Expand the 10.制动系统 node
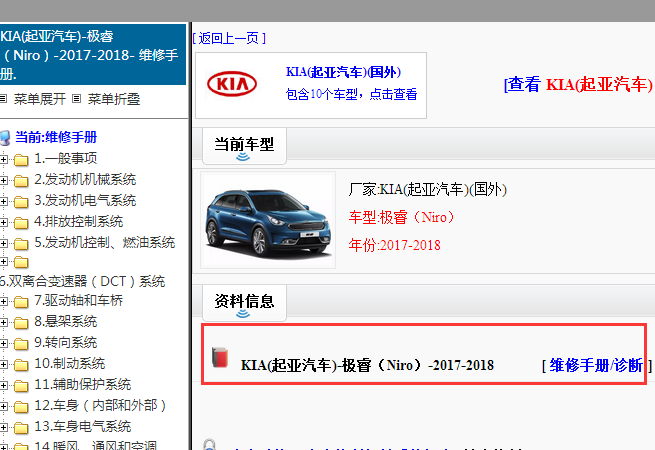Image resolution: width=655 pixels, height=450 pixels. tap(4, 364)
